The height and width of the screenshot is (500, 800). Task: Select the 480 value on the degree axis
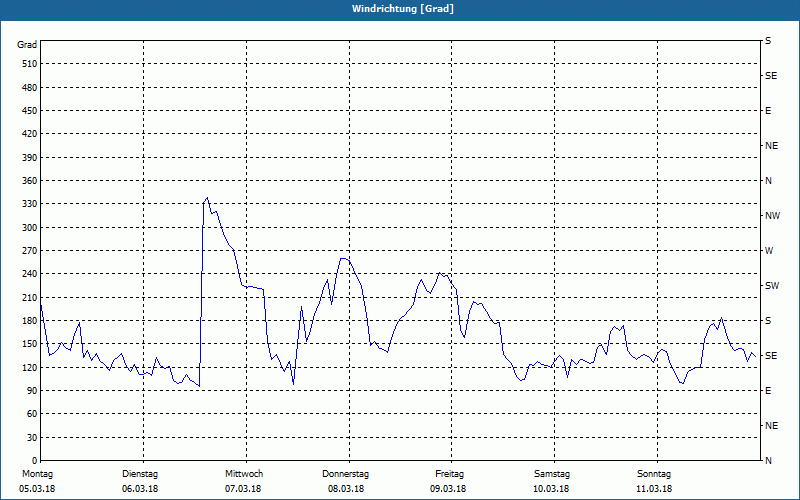pos(30,87)
